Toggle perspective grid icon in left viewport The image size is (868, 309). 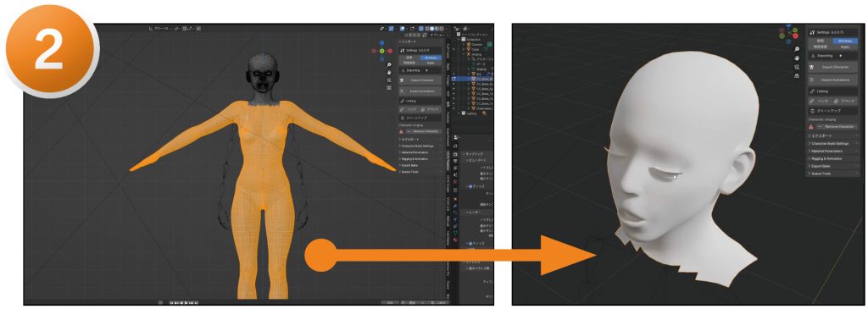389,87
